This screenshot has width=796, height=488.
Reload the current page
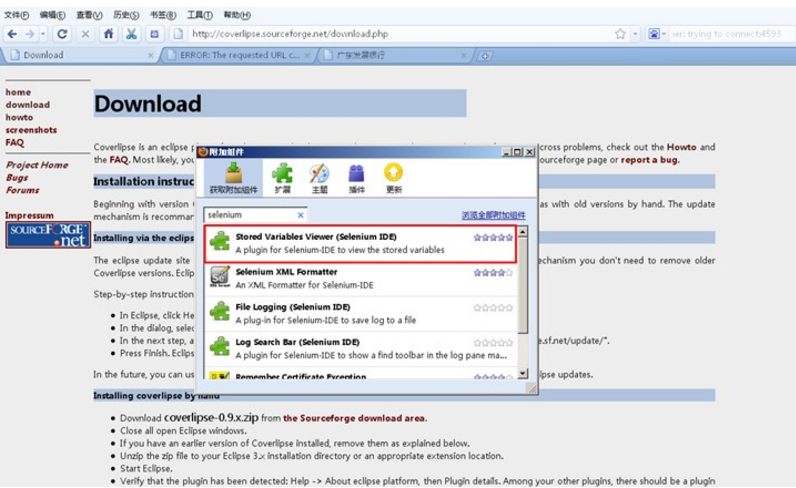click(62, 34)
